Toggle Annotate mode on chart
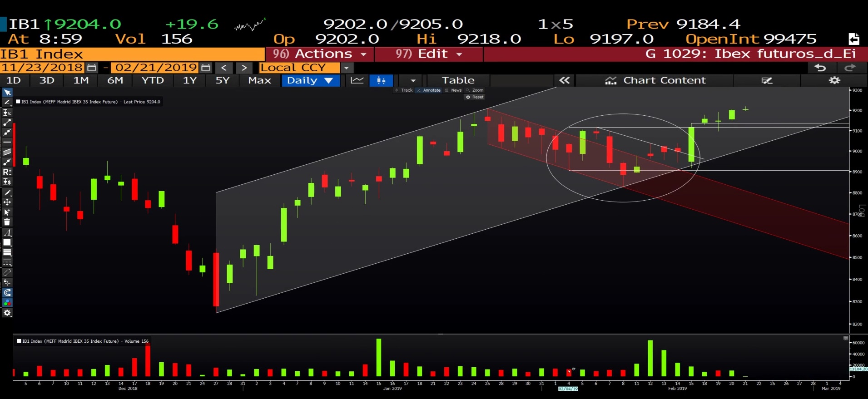 click(x=429, y=90)
